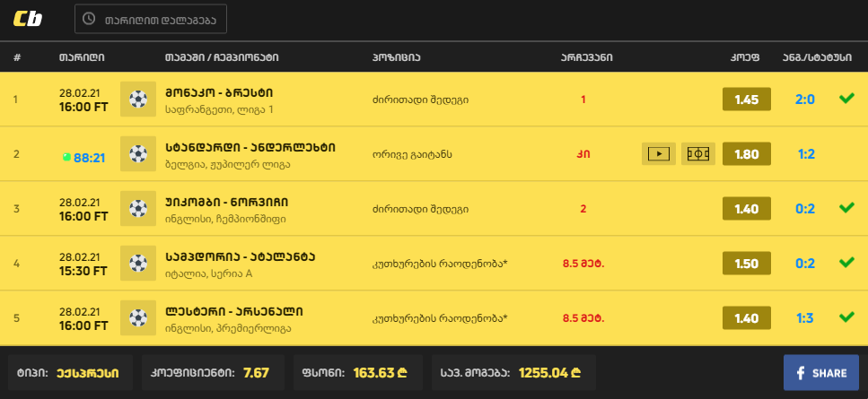Click selection კი for სტანდარდი match
The image size is (868, 399).
[x=583, y=155]
